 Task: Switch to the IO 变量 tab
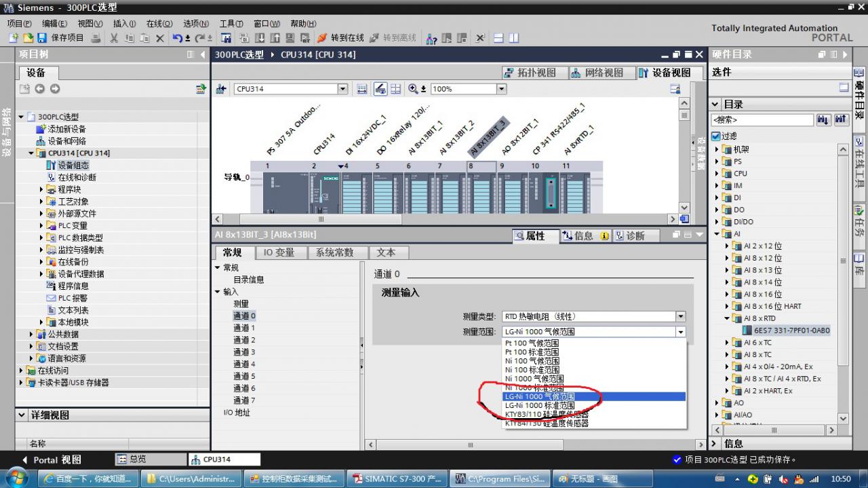click(x=279, y=252)
